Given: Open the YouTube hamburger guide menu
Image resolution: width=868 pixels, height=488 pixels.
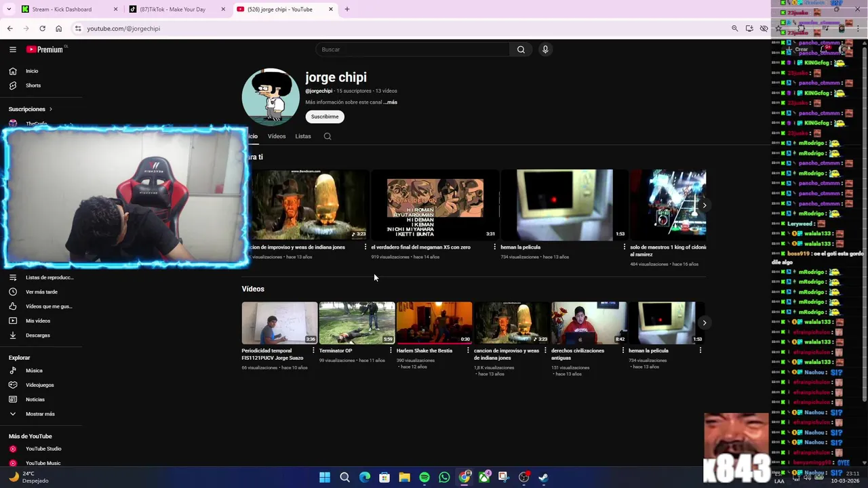Looking at the screenshot, I should pos(12,49).
